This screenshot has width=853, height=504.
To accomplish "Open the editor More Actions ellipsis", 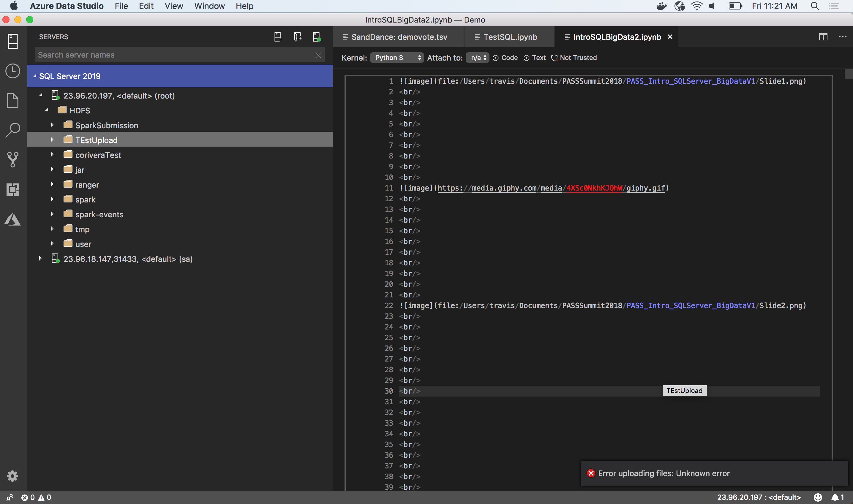I will tap(843, 37).
